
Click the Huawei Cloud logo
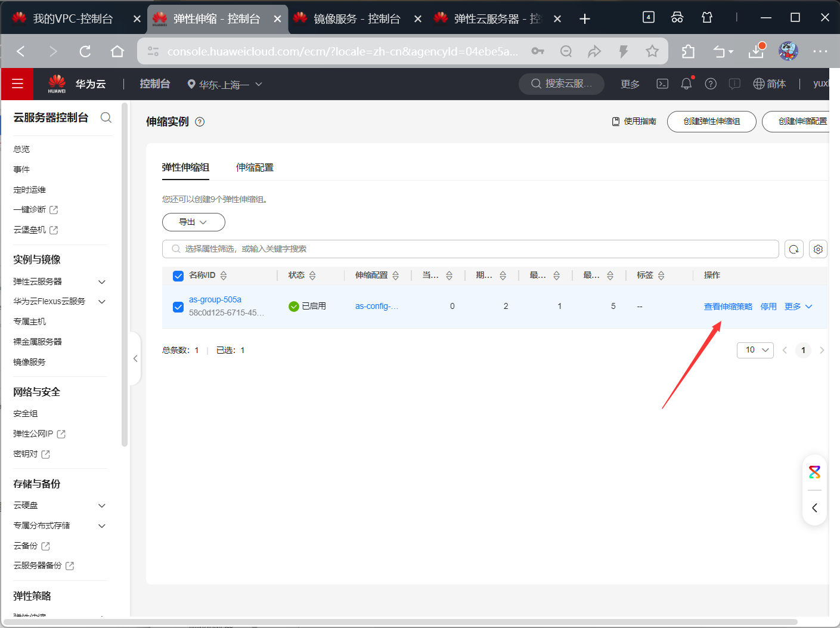(x=57, y=83)
